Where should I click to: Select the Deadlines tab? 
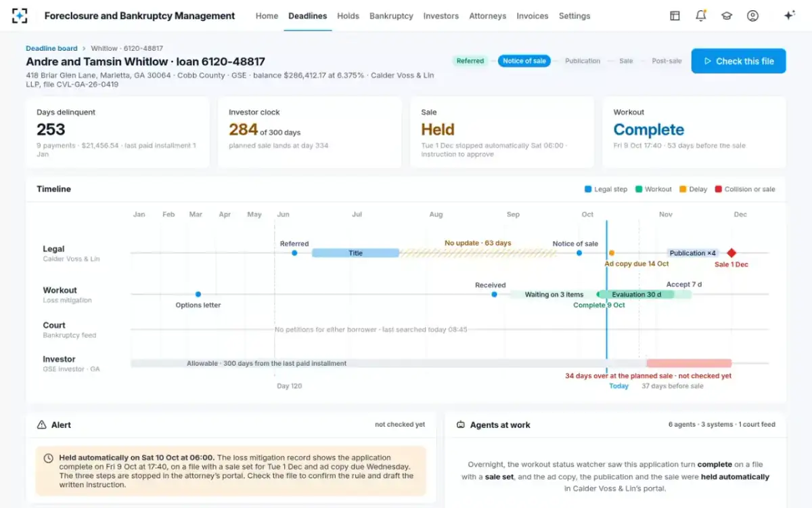click(307, 16)
